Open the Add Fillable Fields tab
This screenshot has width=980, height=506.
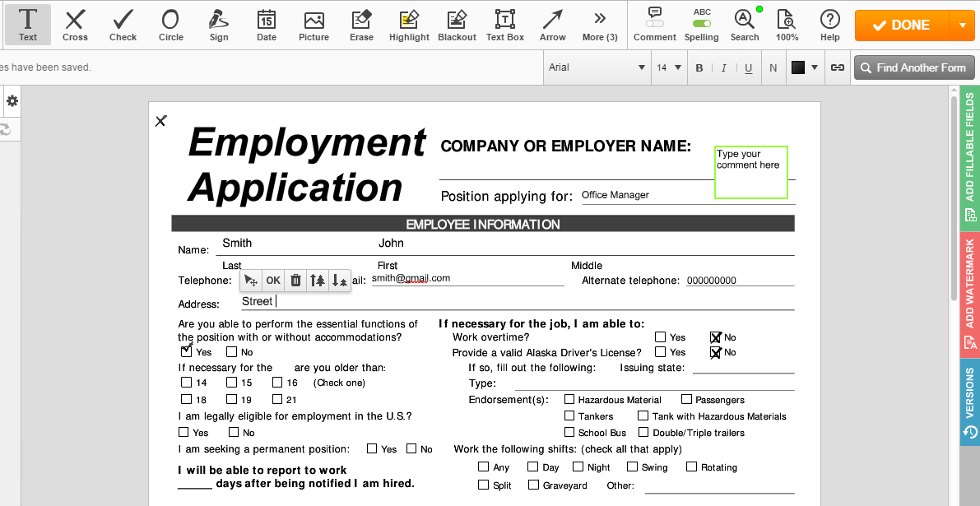(970, 158)
